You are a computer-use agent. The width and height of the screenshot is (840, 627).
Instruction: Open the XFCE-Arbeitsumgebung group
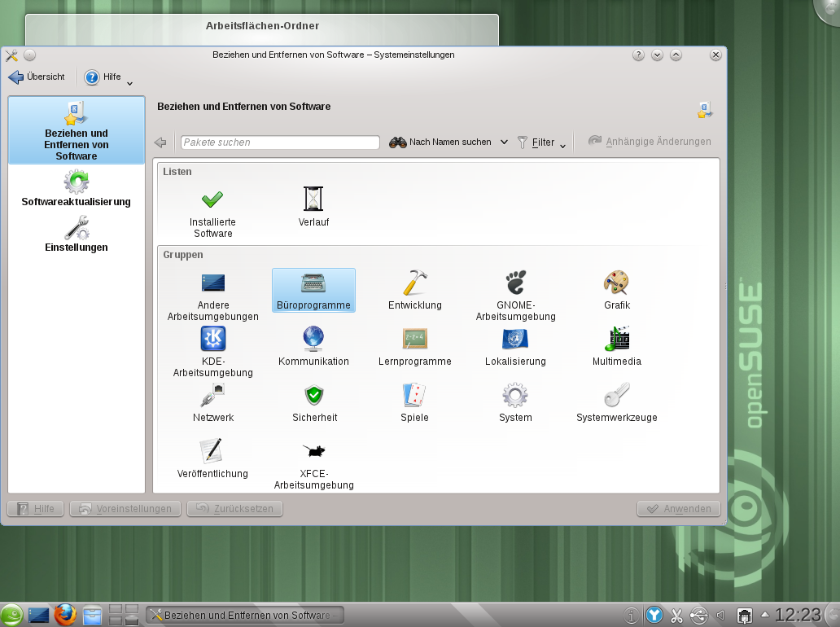[313, 464]
